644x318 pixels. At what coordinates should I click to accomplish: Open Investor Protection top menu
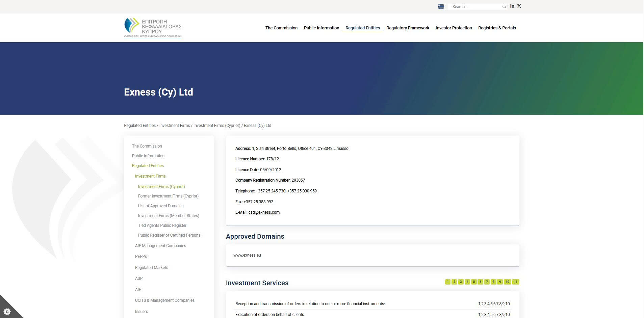point(454,28)
